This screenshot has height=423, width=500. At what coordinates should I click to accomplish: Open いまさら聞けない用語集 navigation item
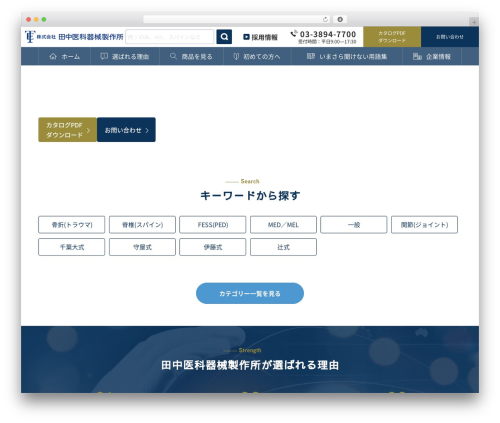[x=347, y=56]
